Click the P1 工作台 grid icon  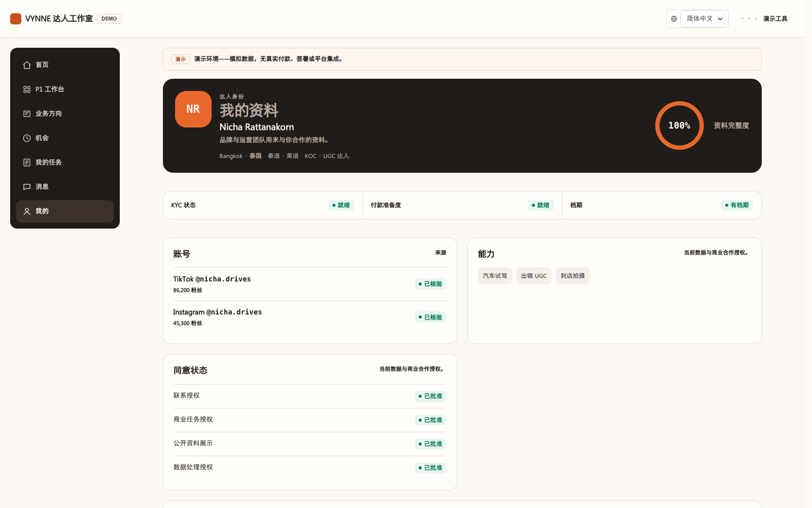tap(27, 89)
